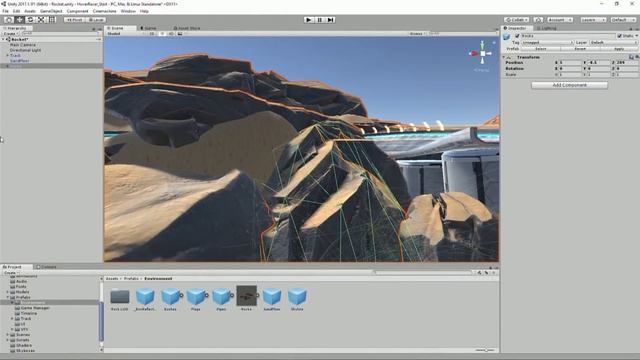
Task: Click the prefab Revert button
Action: (x=580, y=49)
